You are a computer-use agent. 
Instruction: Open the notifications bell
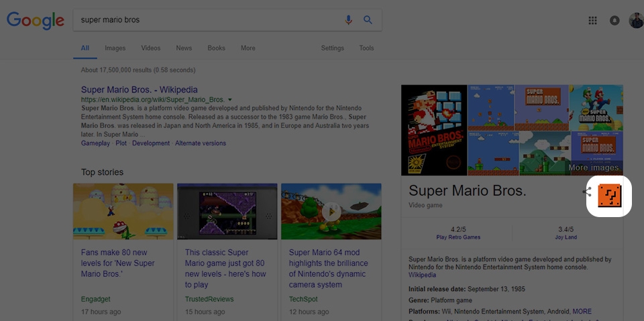[614, 21]
